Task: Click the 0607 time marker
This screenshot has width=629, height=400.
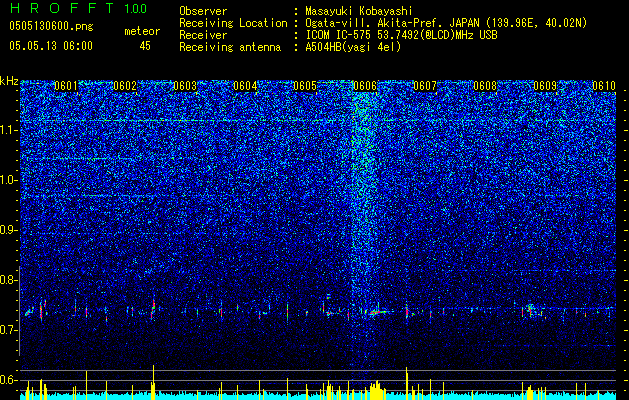Action: 425,86
